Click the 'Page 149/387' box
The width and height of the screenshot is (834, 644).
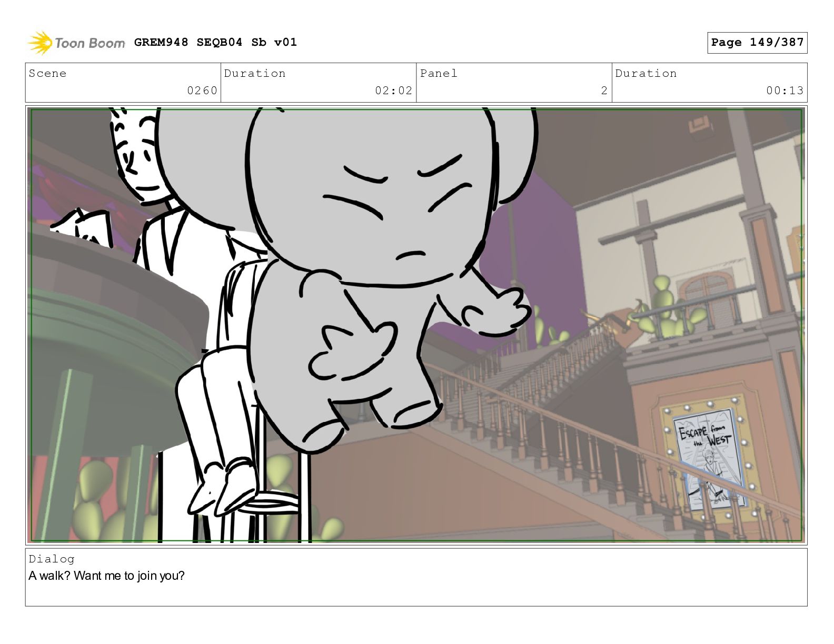[757, 43]
